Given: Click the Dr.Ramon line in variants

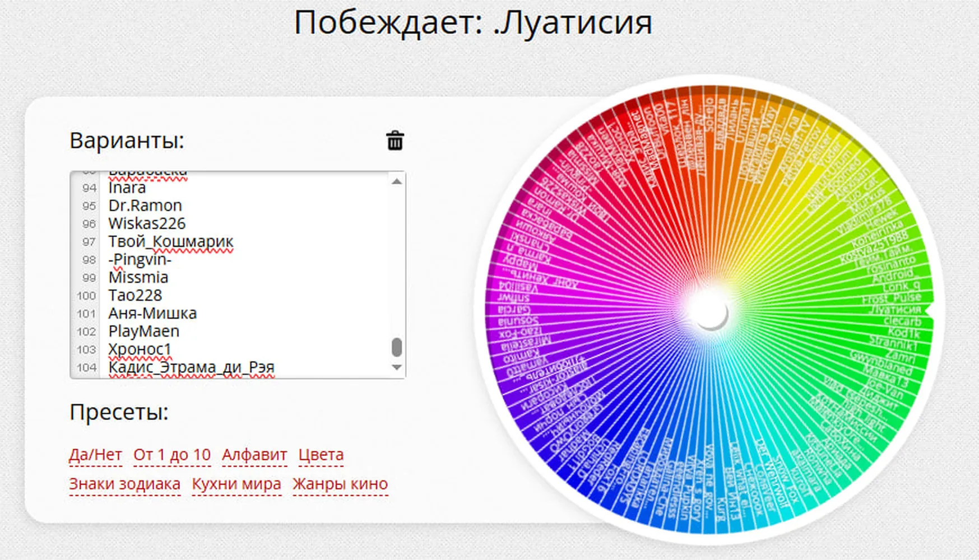Looking at the screenshot, I should (145, 206).
